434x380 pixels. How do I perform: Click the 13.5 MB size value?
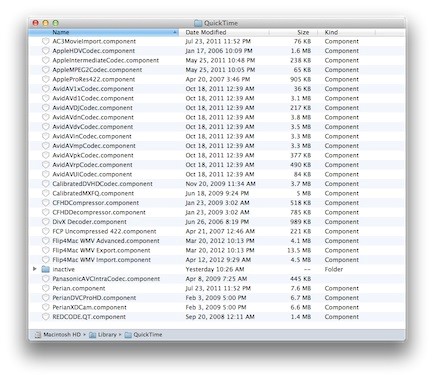click(299, 250)
